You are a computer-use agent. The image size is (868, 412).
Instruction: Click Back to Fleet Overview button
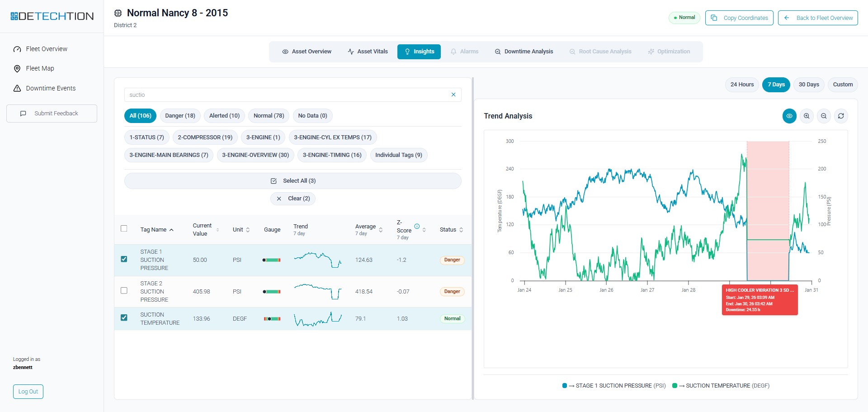818,18
